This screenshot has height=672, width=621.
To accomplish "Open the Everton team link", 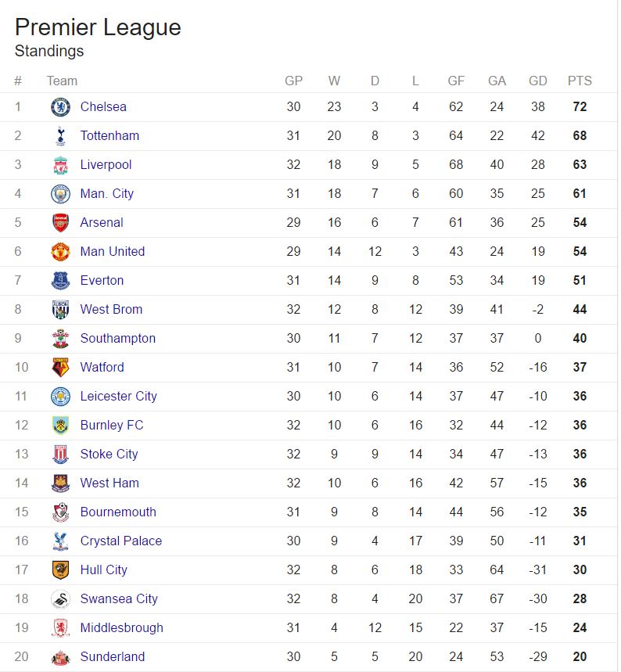I will click(x=102, y=280).
